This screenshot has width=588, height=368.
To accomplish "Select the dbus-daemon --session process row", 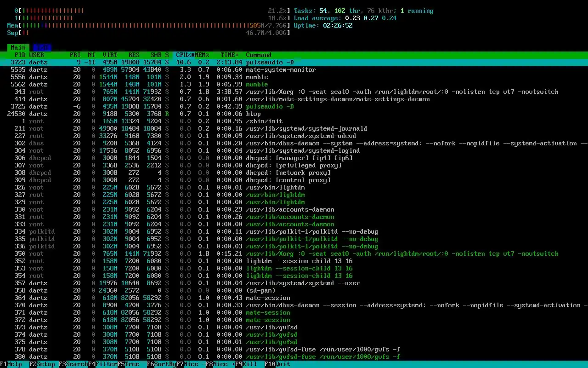I will (294, 305).
